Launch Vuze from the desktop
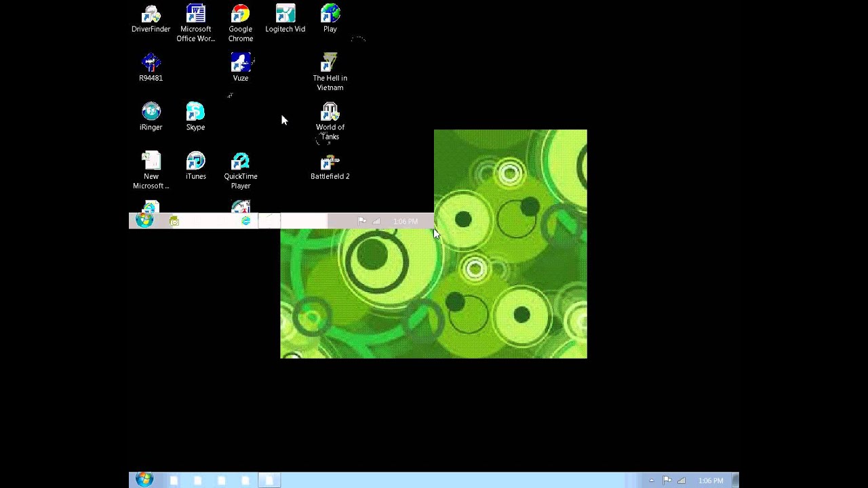 (x=241, y=68)
